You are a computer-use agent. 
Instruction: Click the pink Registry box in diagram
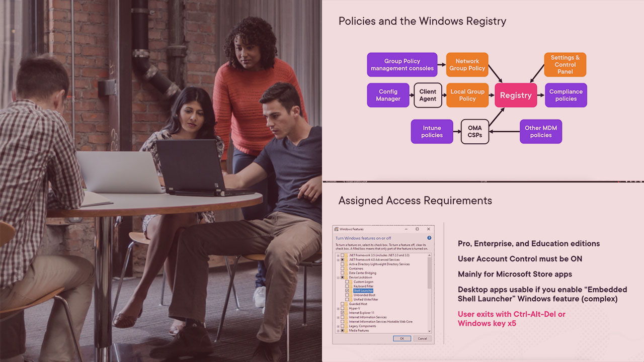click(516, 96)
